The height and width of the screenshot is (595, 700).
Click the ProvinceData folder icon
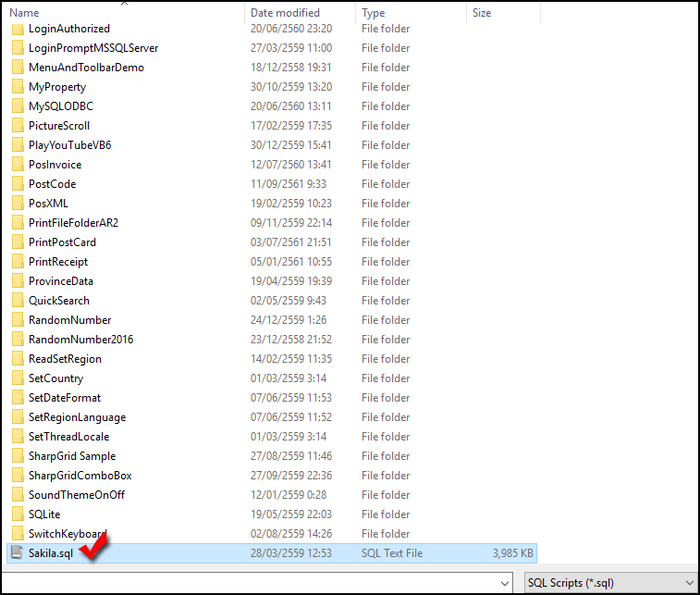click(18, 281)
